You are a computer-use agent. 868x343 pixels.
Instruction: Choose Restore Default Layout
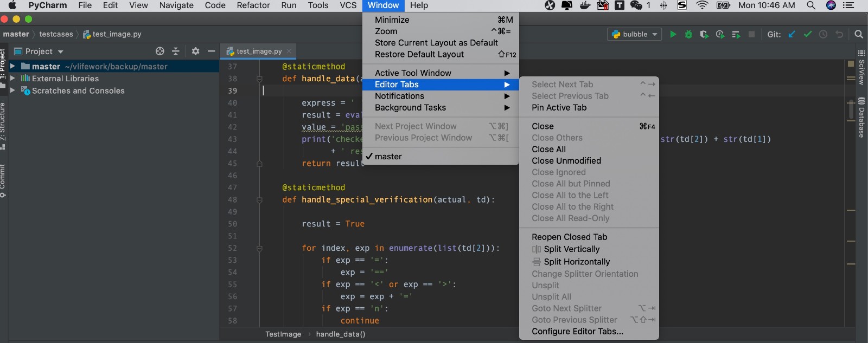click(441, 55)
